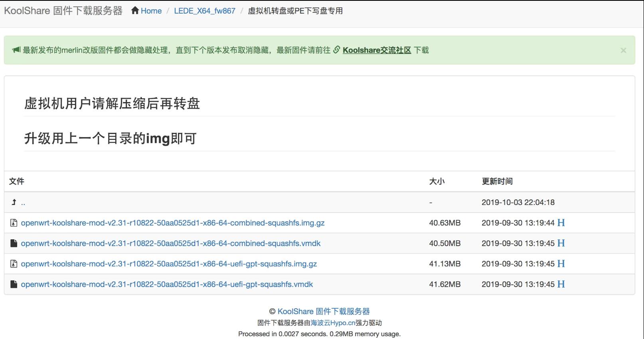The height and width of the screenshot is (339, 644).
Task: Click the KoolShare 固件下载服务器 header title
Action: point(63,11)
